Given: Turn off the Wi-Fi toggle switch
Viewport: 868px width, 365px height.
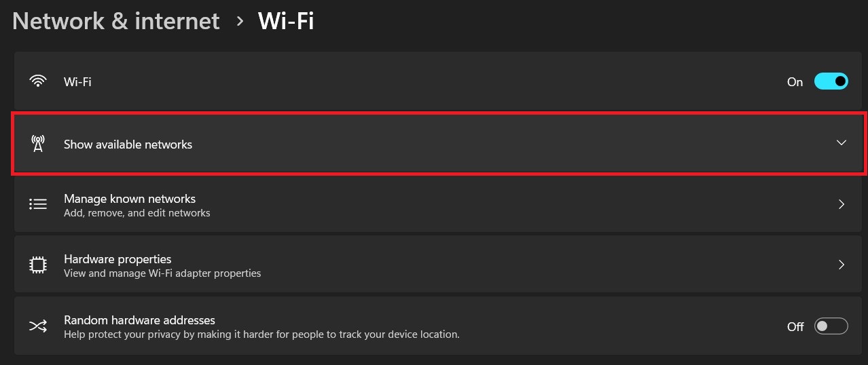Looking at the screenshot, I should pyautogui.click(x=831, y=81).
